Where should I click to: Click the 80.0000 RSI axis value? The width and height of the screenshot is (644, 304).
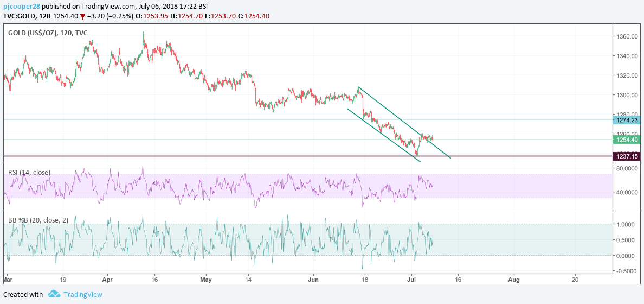(x=627, y=169)
